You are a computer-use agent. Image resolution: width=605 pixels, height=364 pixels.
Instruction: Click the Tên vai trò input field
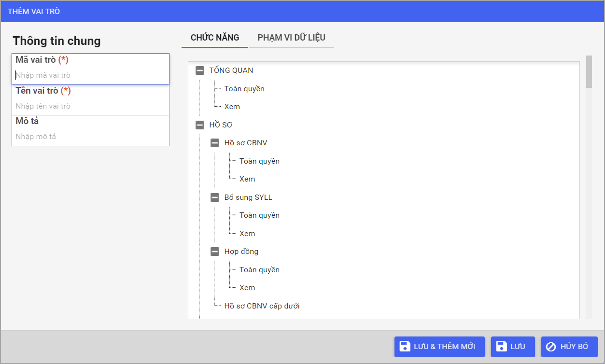[91, 106]
